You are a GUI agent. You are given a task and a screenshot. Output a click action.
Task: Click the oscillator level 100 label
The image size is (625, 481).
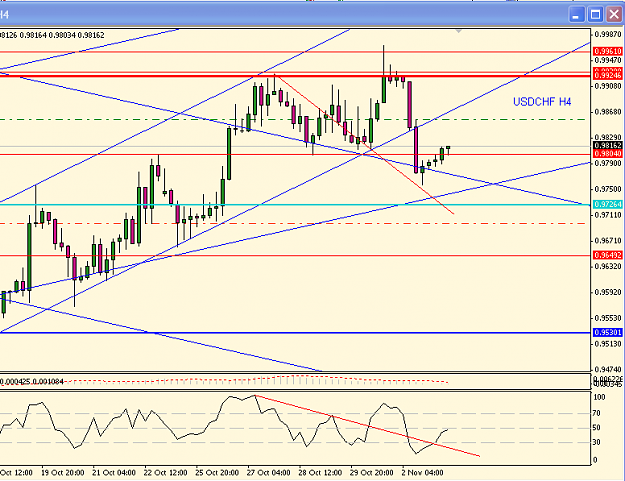[599, 397]
